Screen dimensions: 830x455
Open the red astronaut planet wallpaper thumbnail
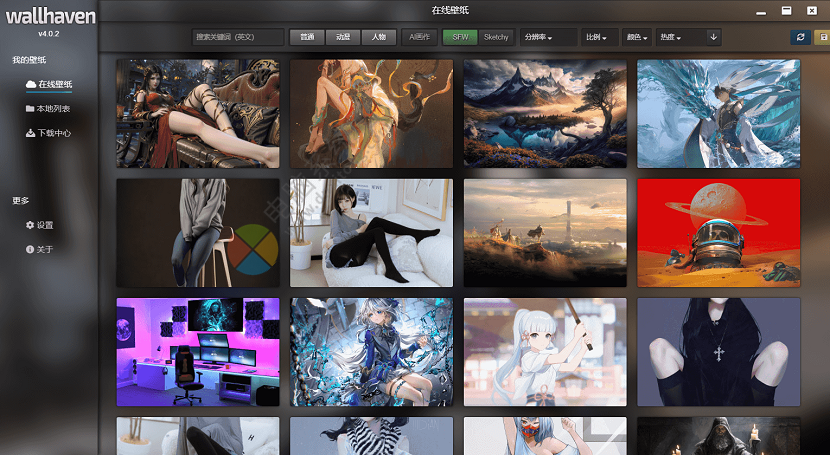718,233
